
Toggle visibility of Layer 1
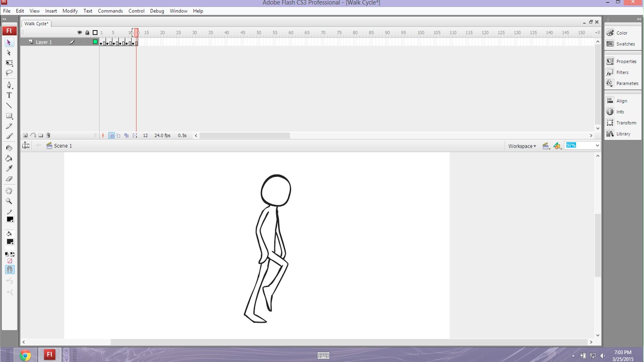(80, 42)
